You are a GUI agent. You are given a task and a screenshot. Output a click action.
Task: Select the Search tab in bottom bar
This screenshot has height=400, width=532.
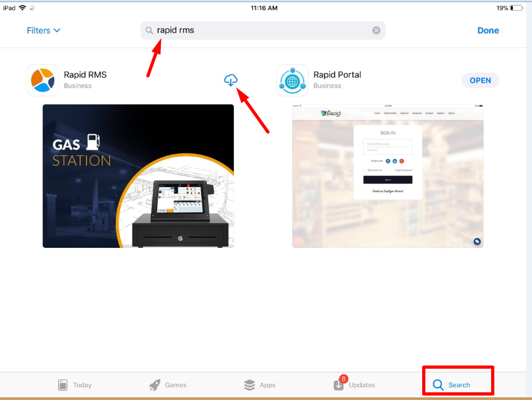[x=452, y=385]
